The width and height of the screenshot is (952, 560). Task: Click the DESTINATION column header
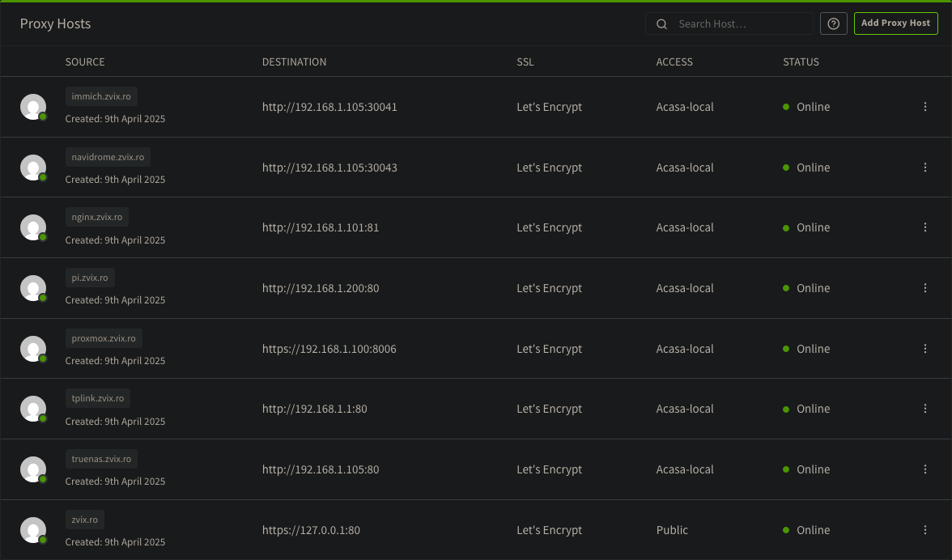pyautogui.click(x=295, y=62)
